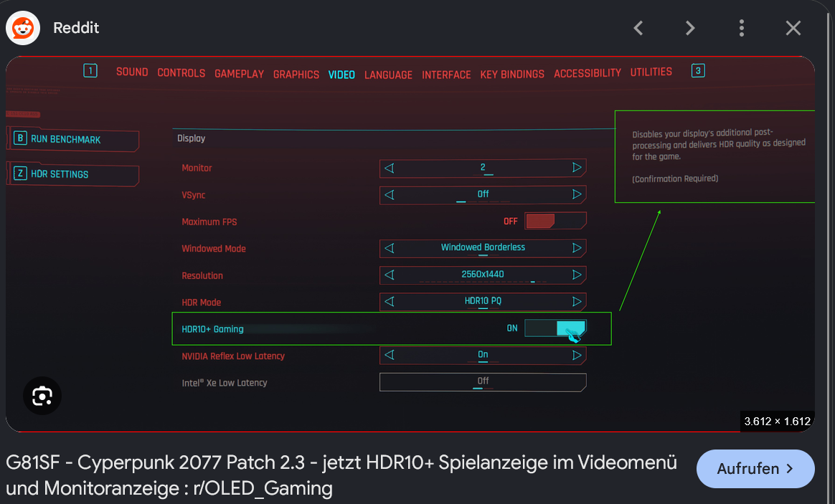Click the VSync label
Viewport: 835px width, 504px height.
(x=193, y=195)
